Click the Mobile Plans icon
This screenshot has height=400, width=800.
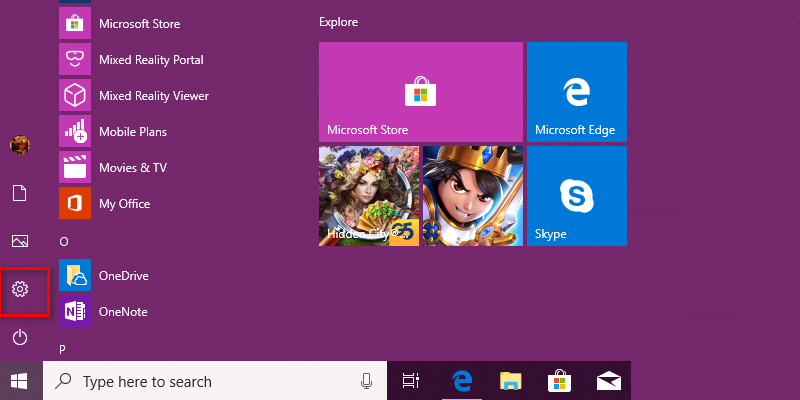click(x=75, y=131)
